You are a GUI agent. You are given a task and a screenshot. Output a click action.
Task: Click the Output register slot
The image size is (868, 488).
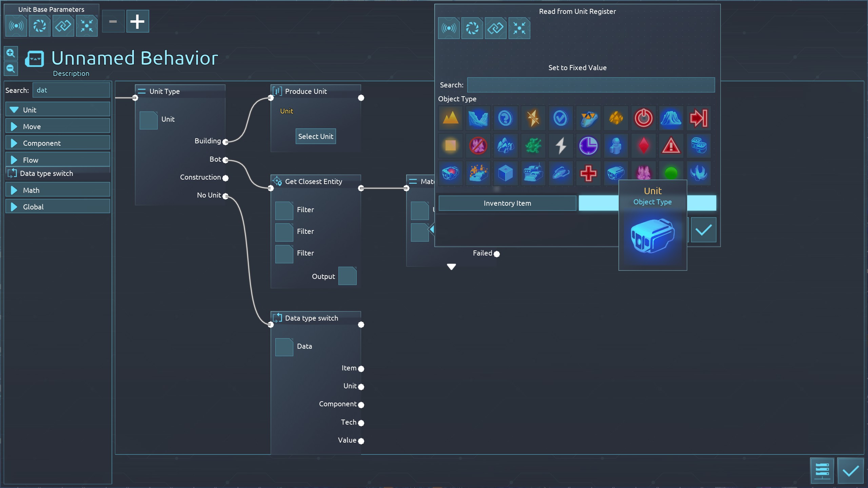(348, 276)
